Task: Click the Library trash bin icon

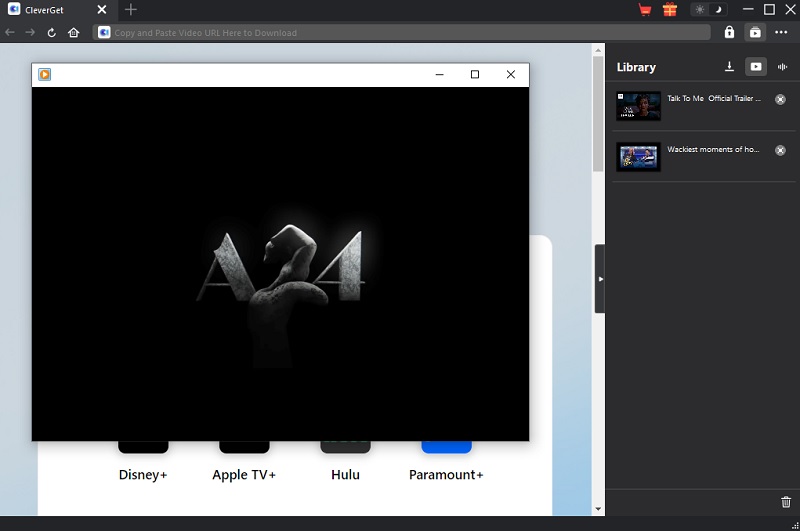Action: (x=786, y=502)
